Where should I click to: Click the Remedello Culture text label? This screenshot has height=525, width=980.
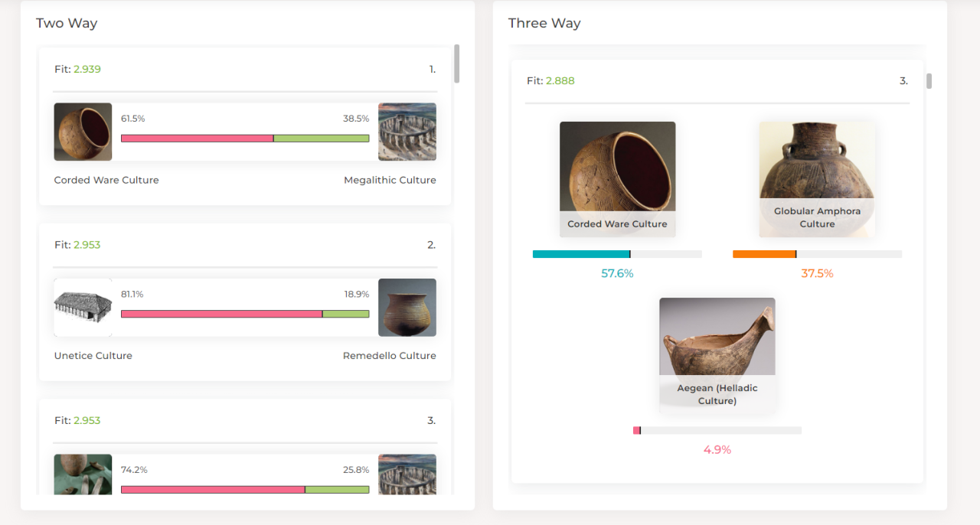390,356
